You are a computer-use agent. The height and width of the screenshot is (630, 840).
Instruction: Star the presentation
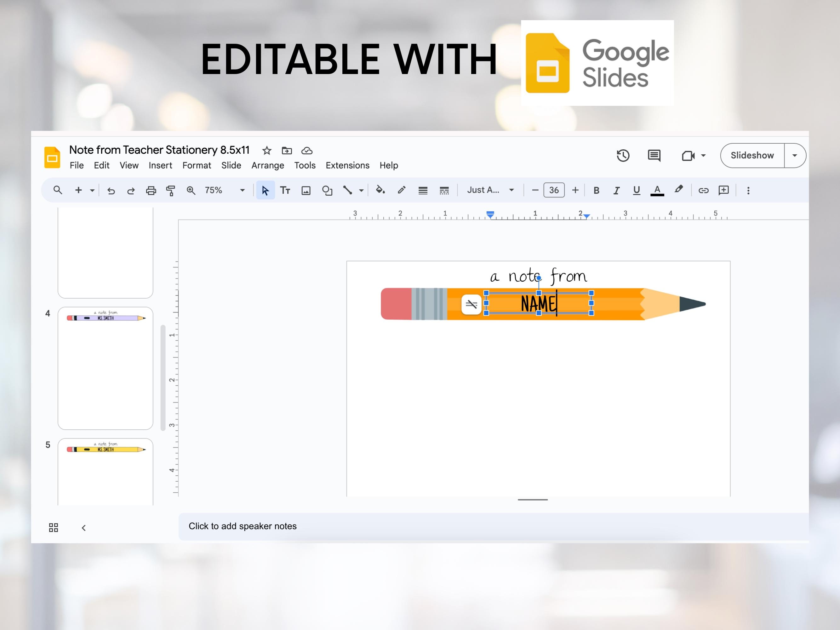tap(267, 151)
